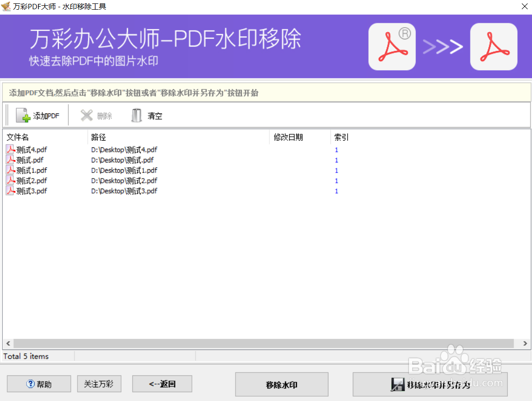Select file name 测试.pdf in list
The height and width of the screenshot is (401, 532).
click(x=30, y=160)
